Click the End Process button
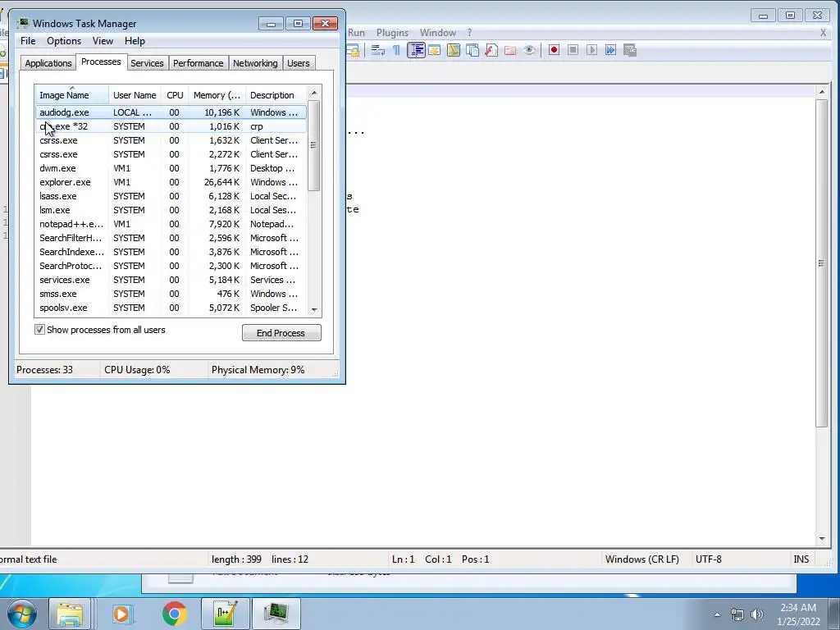 [281, 333]
